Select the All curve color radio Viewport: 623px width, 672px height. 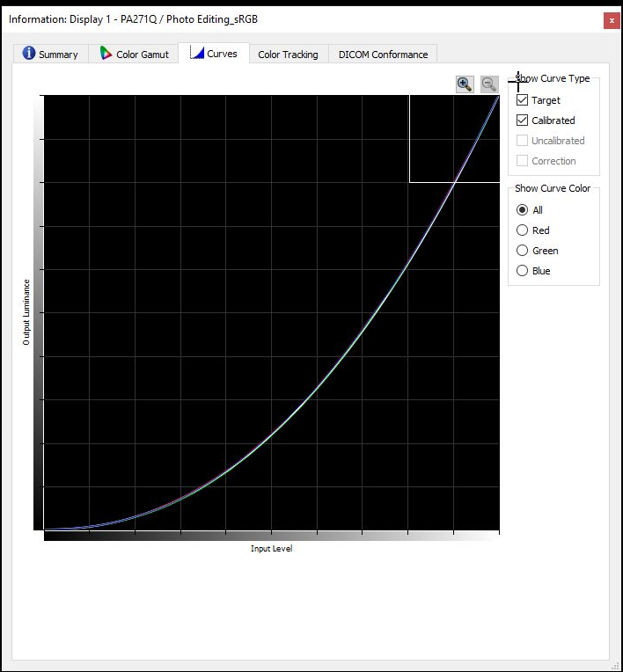coord(522,209)
